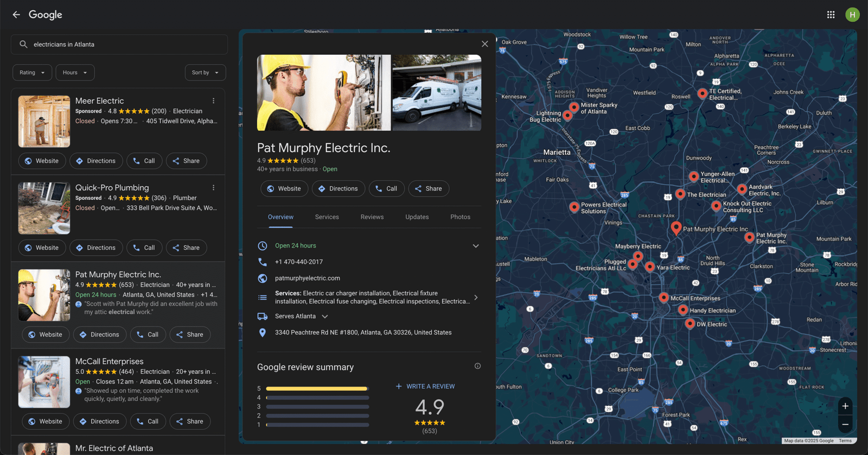Click the 1-star rating bar
868x455 pixels.
317,425
